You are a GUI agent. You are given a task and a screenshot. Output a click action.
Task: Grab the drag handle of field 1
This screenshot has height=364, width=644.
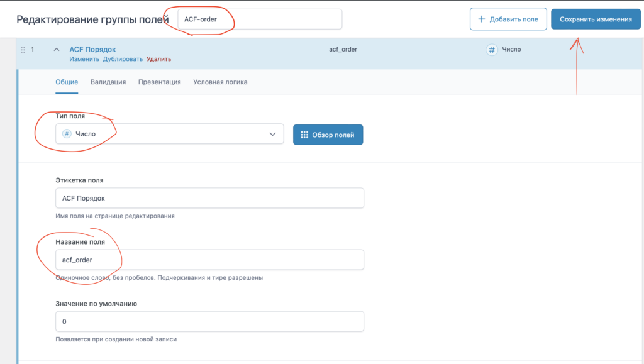23,50
